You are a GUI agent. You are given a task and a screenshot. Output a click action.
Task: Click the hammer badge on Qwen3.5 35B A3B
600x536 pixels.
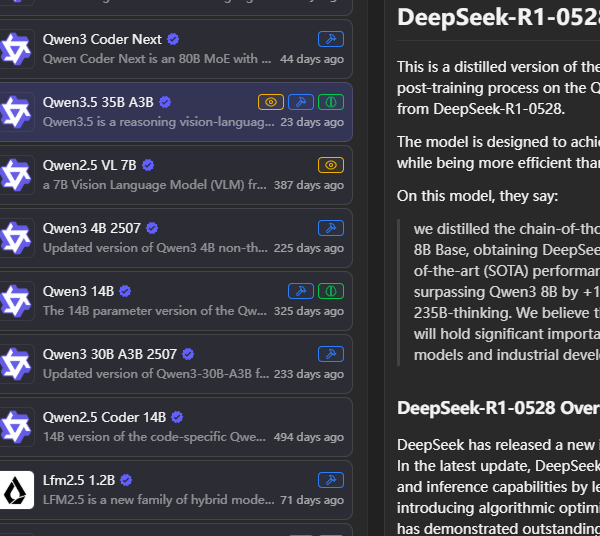click(x=300, y=102)
